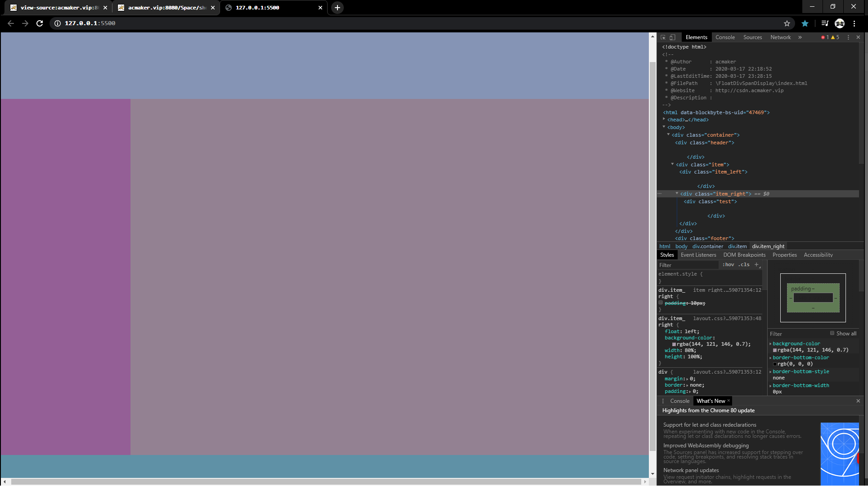Check the Show all computed styles box

(832, 333)
